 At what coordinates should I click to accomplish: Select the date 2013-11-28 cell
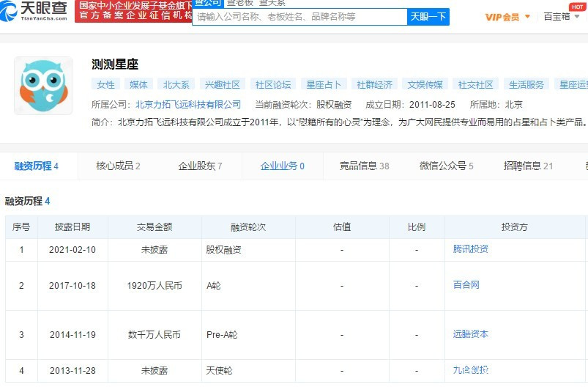tap(72, 371)
